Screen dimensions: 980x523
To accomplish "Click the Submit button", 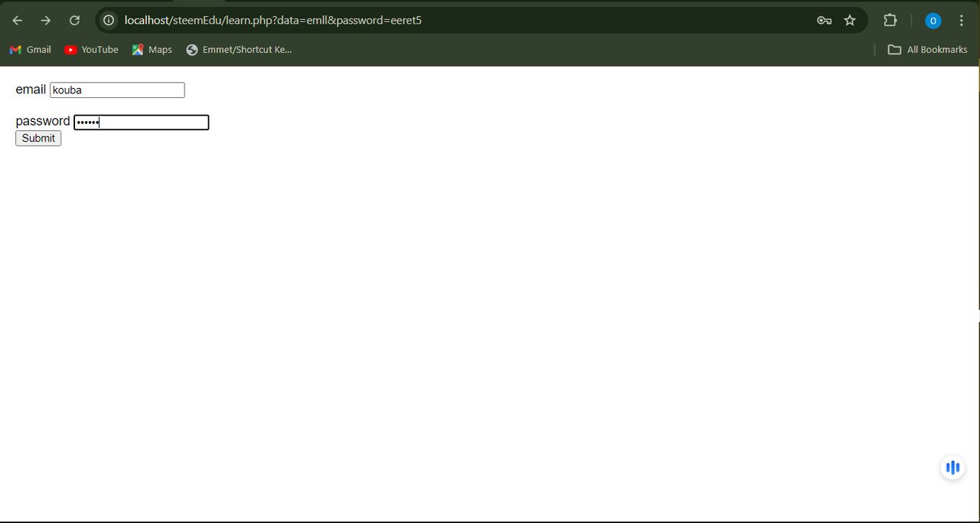I will 38,139.
